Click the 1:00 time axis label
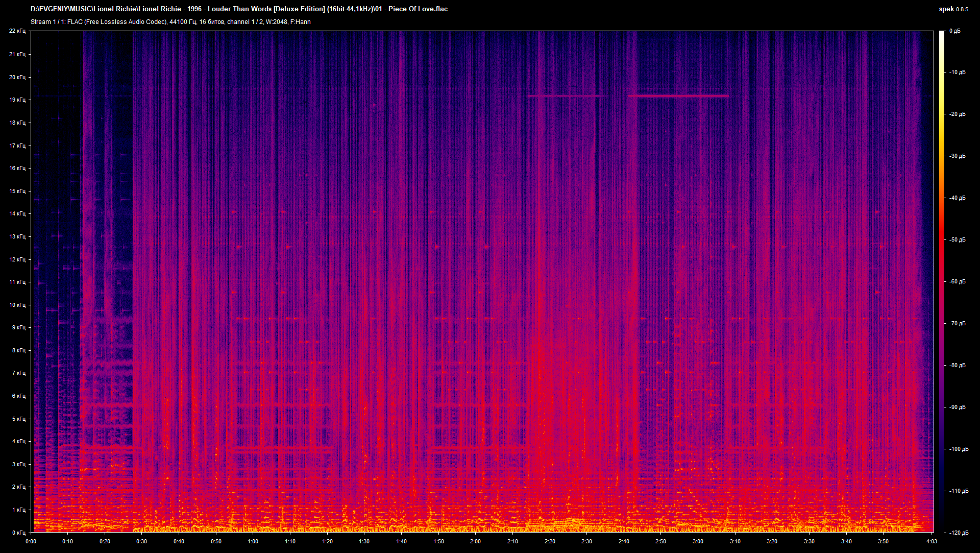The height and width of the screenshot is (553, 980). pos(253,541)
